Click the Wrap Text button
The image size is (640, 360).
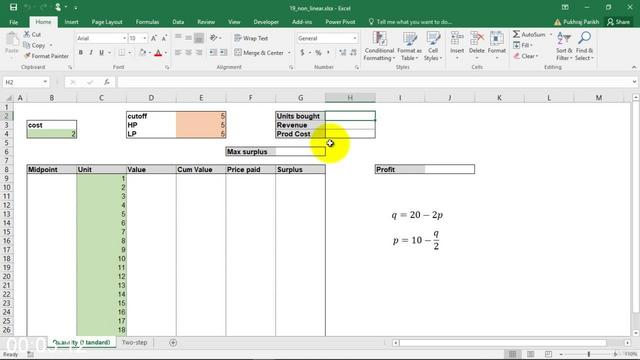(x=251, y=38)
